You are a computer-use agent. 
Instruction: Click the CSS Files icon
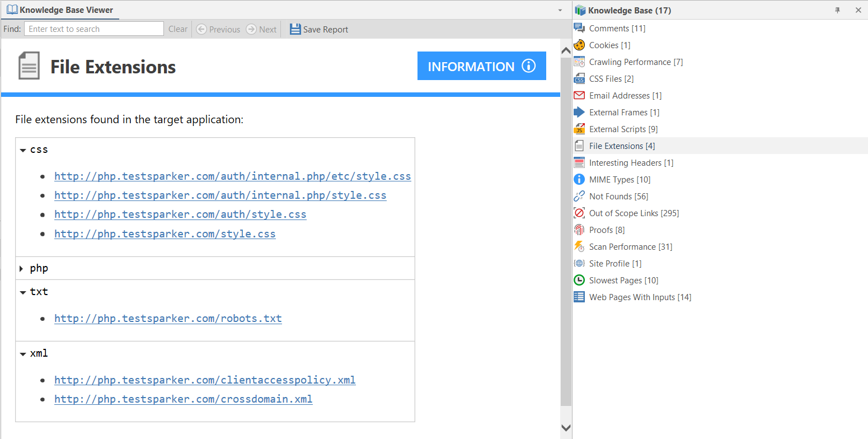[x=579, y=78]
